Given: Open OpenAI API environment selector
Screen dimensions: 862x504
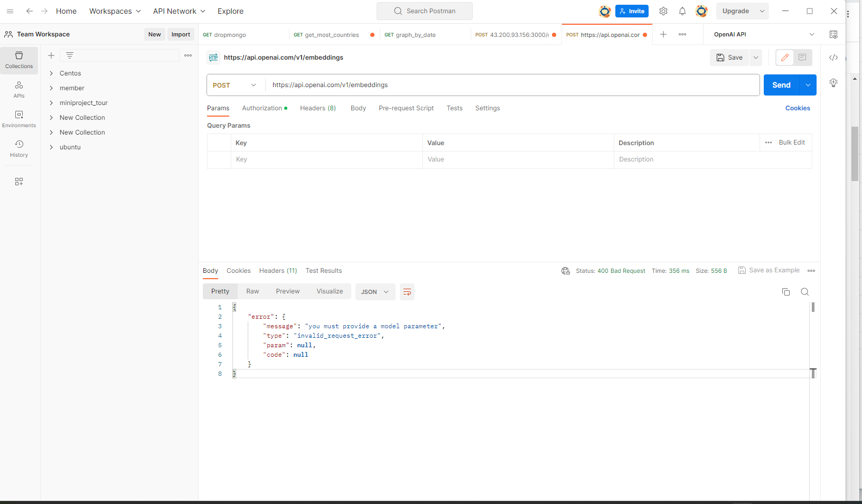Looking at the screenshot, I should click(764, 34).
